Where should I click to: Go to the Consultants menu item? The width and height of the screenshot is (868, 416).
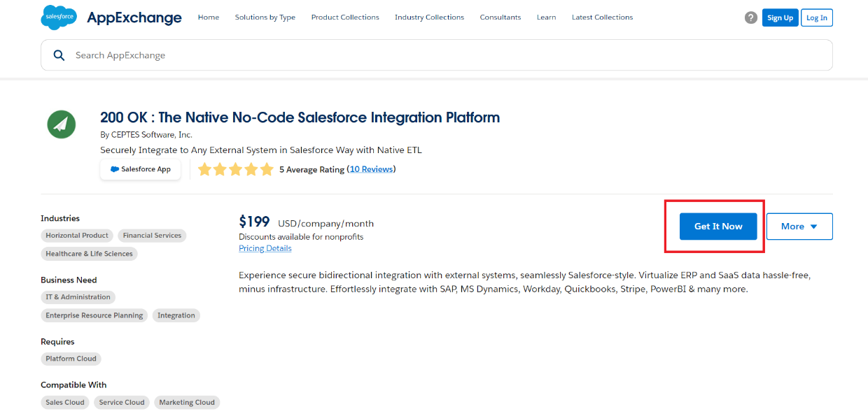[x=500, y=17]
